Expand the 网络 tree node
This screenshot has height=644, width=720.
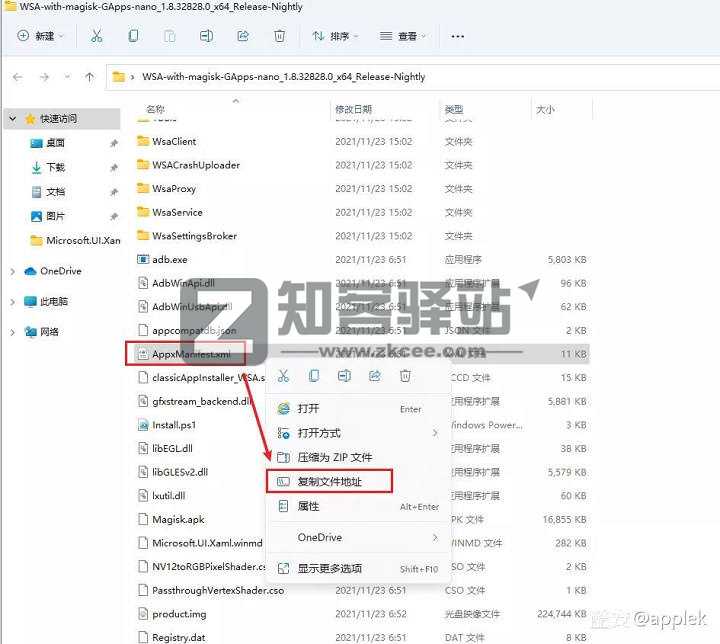coord(12,332)
